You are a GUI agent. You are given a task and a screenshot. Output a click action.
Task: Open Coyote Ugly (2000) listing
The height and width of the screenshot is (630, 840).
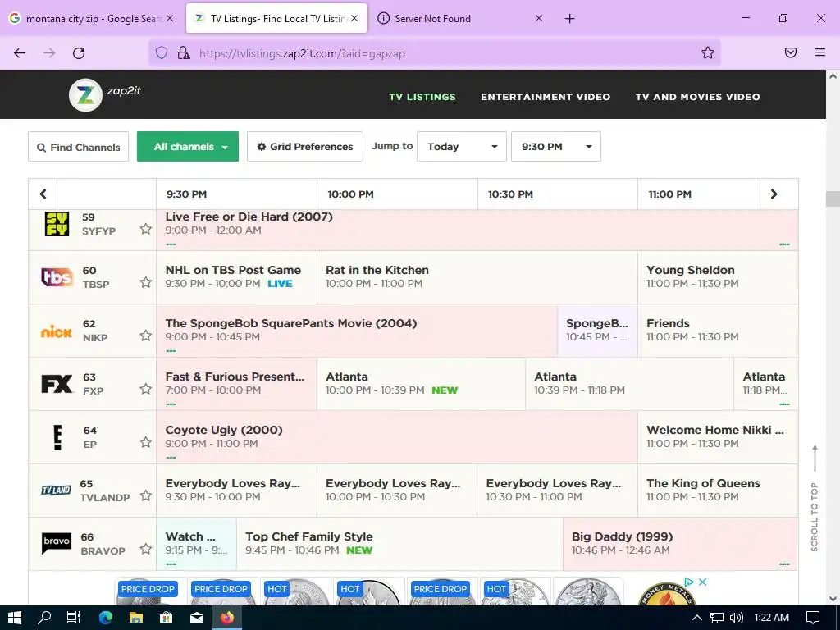(397, 437)
